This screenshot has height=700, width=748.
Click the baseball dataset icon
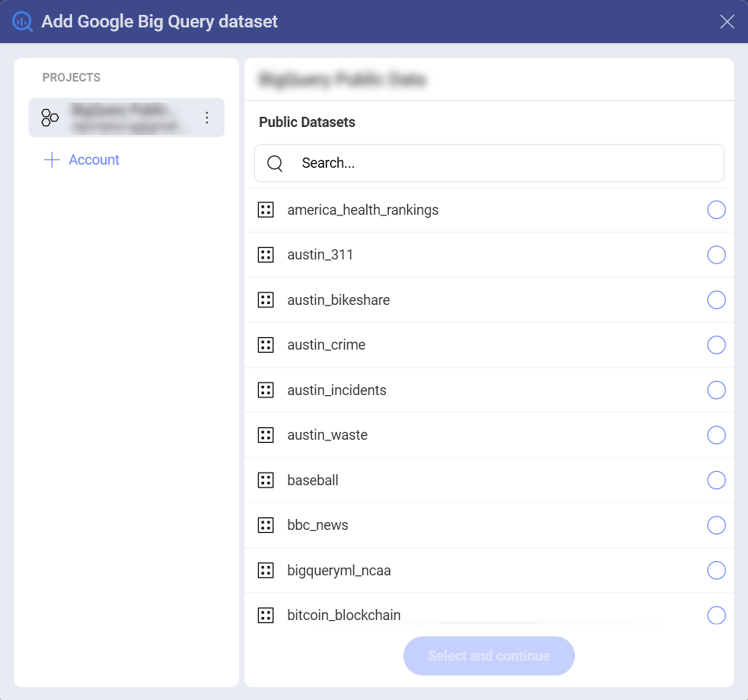click(x=266, y=481)
